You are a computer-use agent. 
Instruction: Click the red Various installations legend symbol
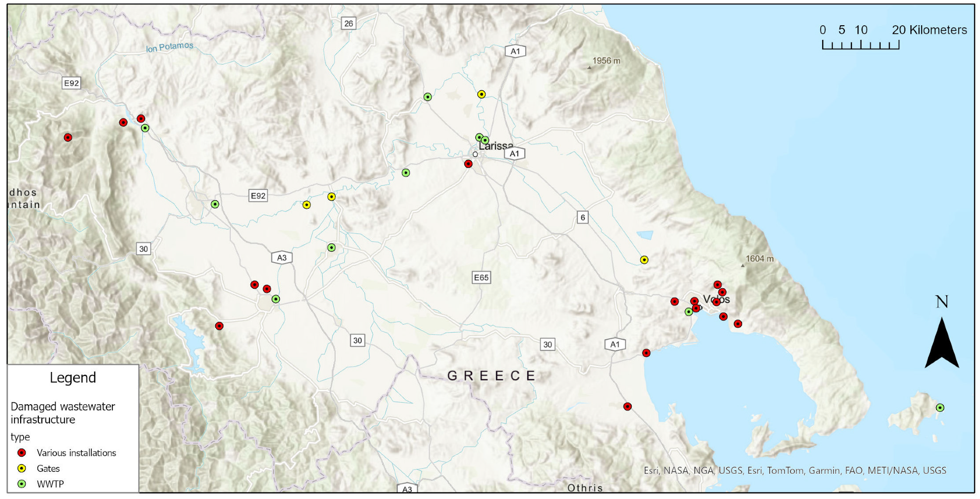click(x=22, y=453)
